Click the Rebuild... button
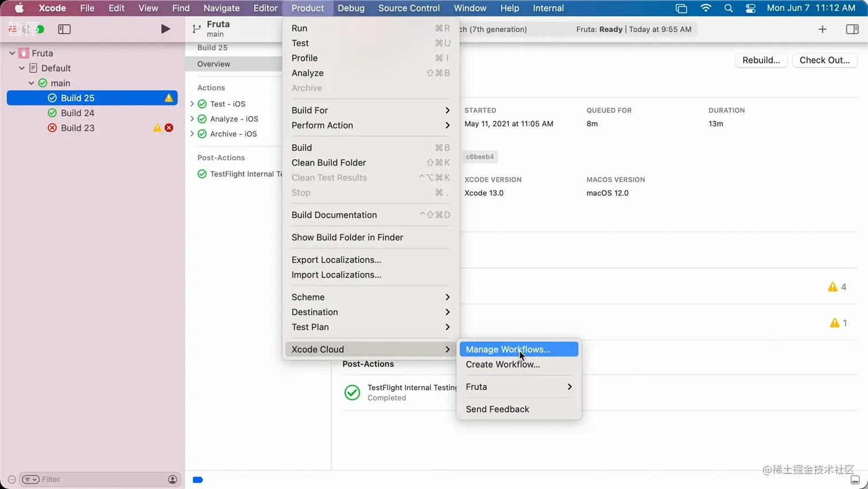 [x=761, y=60]
